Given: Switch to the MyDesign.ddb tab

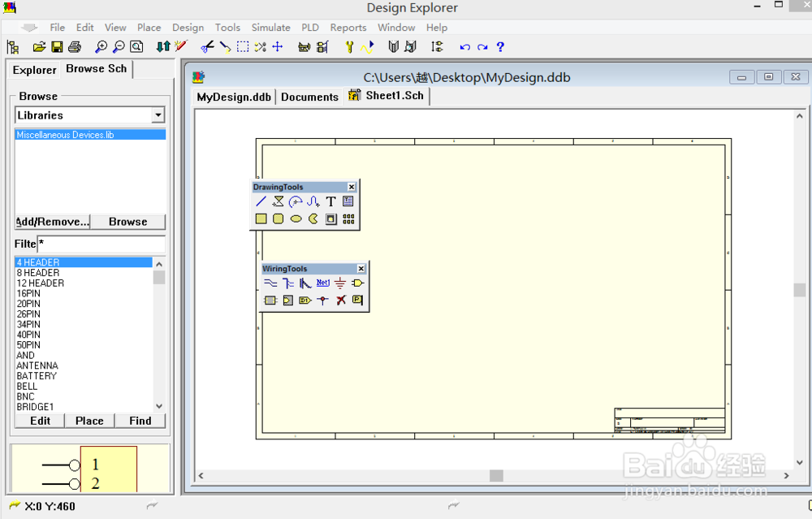Looking at the screenshot, I should [x=234, y=97].
